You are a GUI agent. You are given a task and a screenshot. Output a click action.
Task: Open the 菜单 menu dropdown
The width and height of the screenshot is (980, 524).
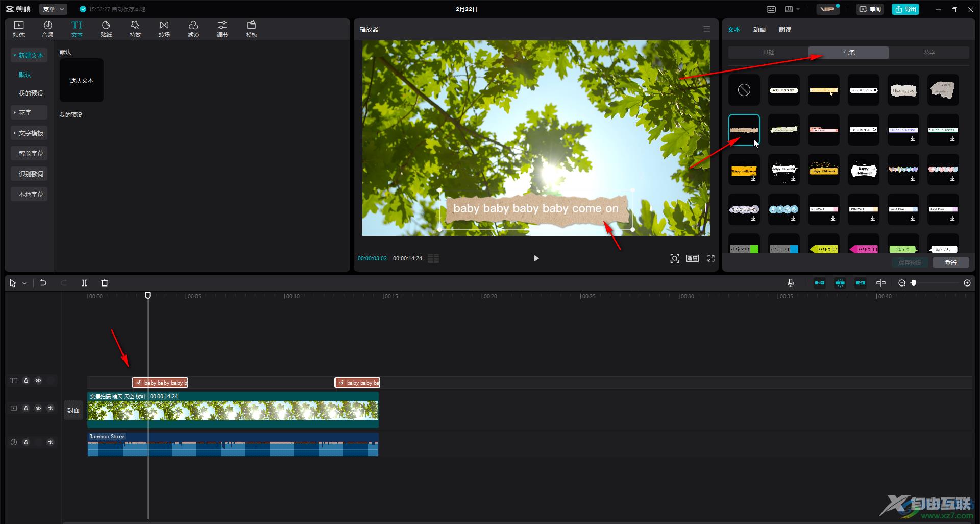pos(54,9)
